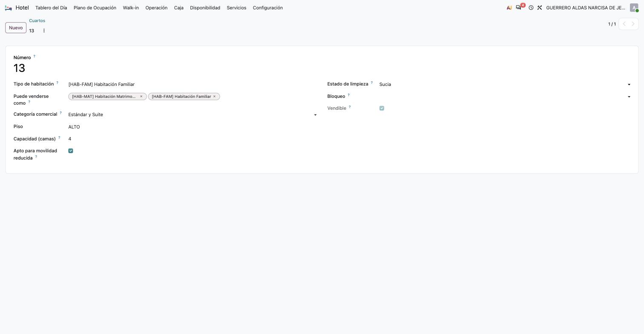
Task: Open the Servicios menu
Action: [236, 8]
